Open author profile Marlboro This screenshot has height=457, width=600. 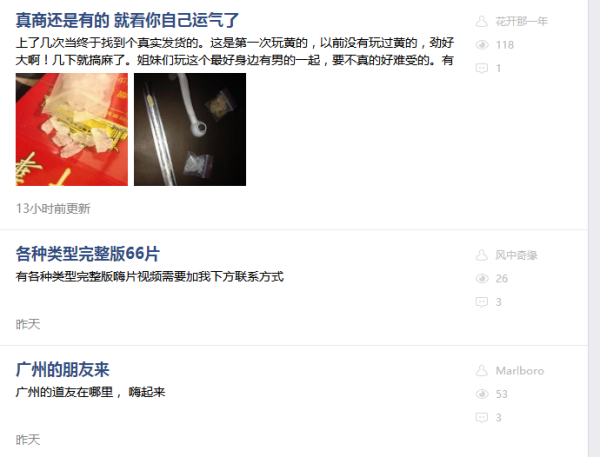[520, 370]
